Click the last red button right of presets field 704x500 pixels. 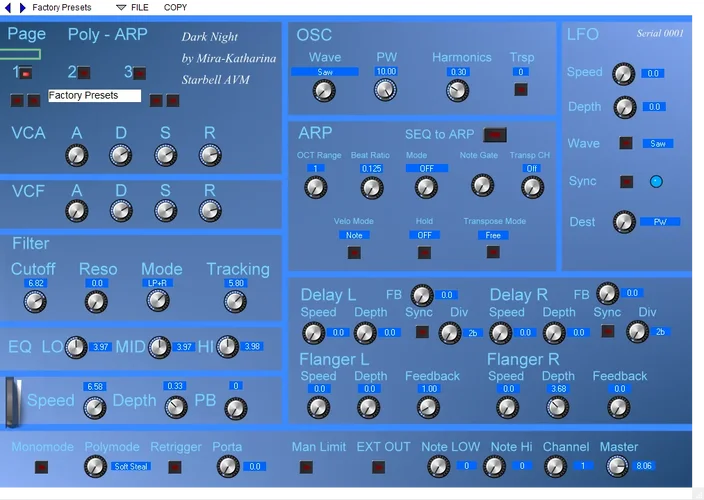pyautogui.click(x=173, y=100)
